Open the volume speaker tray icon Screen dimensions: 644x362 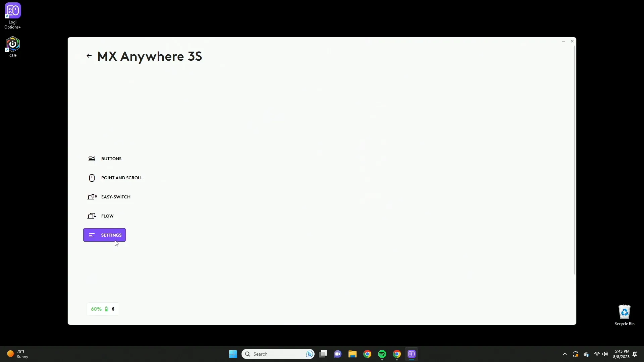pyautogui.click(x=605, y=354)
